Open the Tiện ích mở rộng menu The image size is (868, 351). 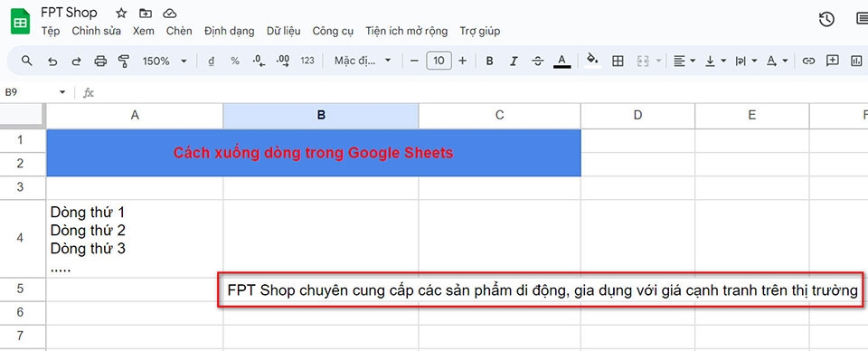pyautogui.click(x=406, y=31)
